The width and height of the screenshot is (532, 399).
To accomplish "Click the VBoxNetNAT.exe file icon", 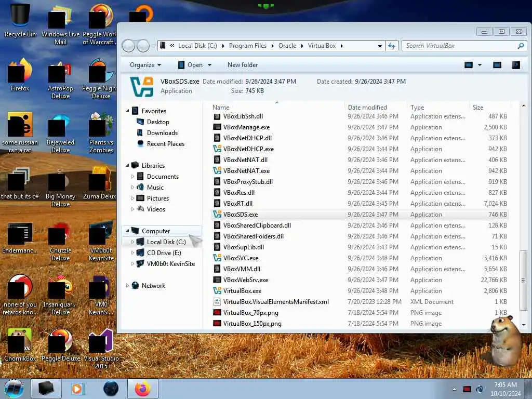I will [x=217, y=170].
